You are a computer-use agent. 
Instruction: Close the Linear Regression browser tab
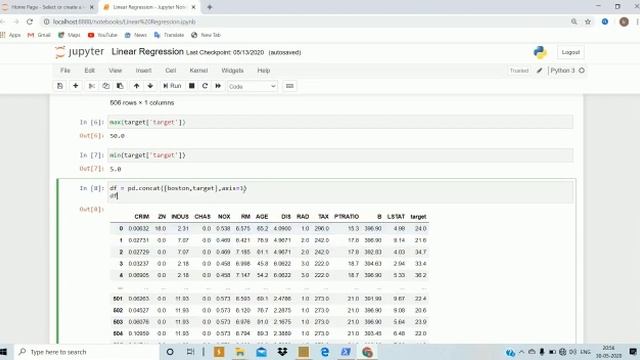tap(193, 7)
